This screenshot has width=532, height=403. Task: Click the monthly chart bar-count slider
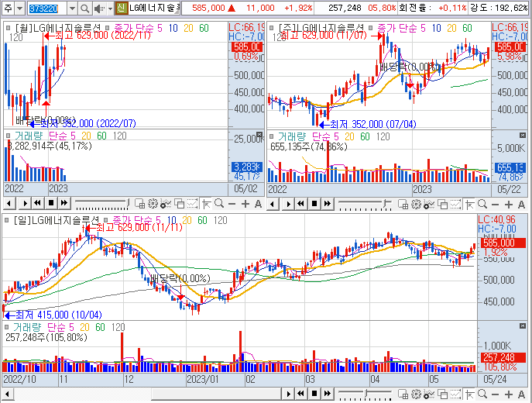[x=101, y=204]
